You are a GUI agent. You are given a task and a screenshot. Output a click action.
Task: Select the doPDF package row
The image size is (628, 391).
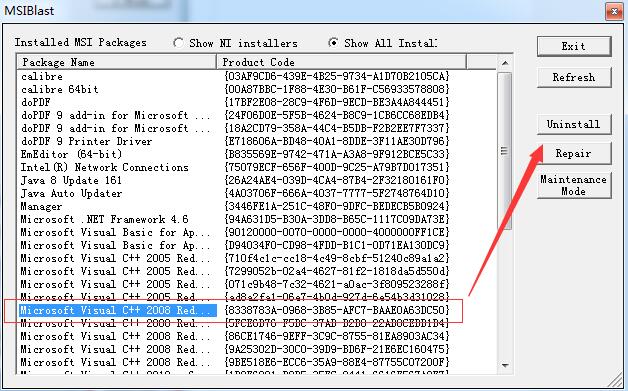pos(256,102)
